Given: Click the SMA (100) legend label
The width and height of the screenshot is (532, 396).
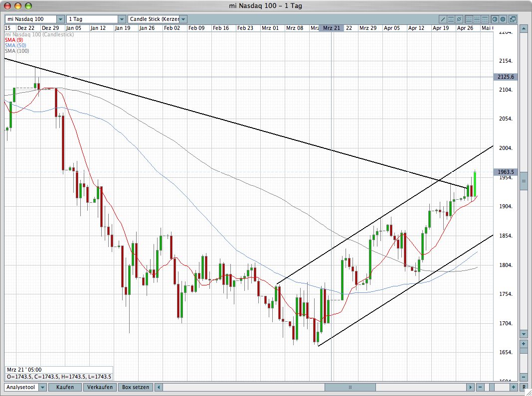Looking at the screenshot, I should (17, 51).
